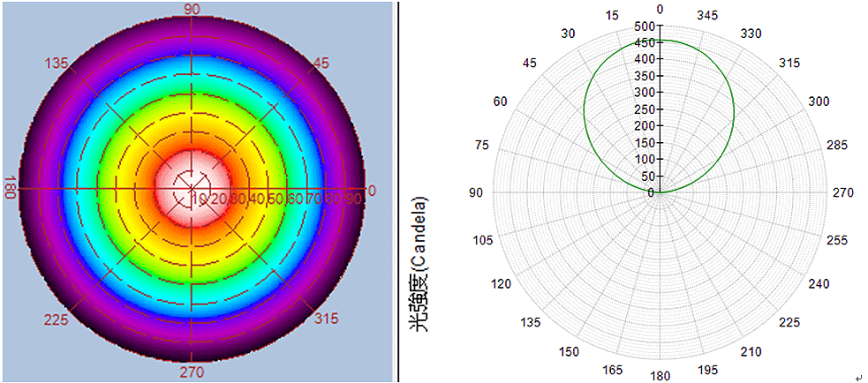
Task: Click the 240 degree label on polar chart
Action: pyautogui.click(x=819, y=283)
